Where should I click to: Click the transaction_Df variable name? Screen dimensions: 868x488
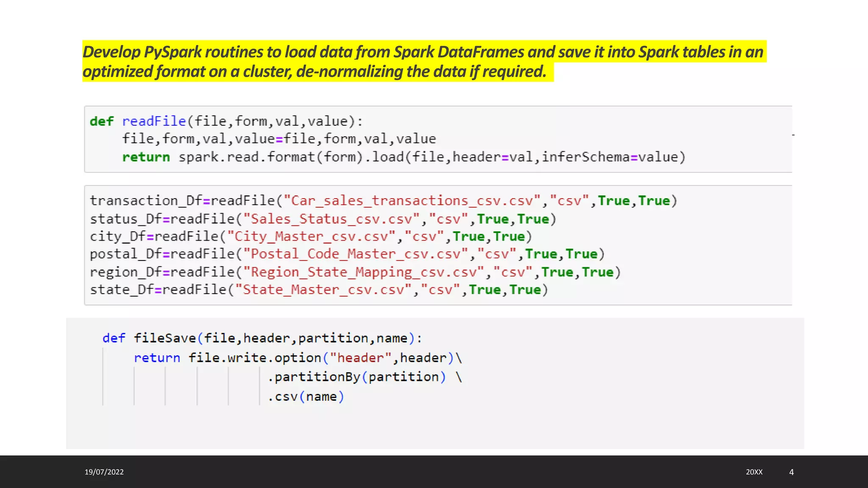pyautogui.click(x=146, y=201)
